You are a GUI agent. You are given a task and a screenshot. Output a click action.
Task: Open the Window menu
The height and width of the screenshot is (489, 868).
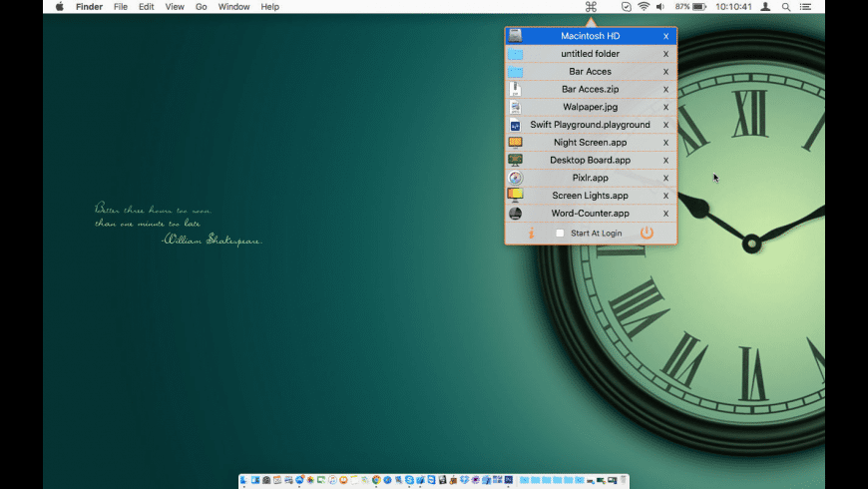click(233, 7)
